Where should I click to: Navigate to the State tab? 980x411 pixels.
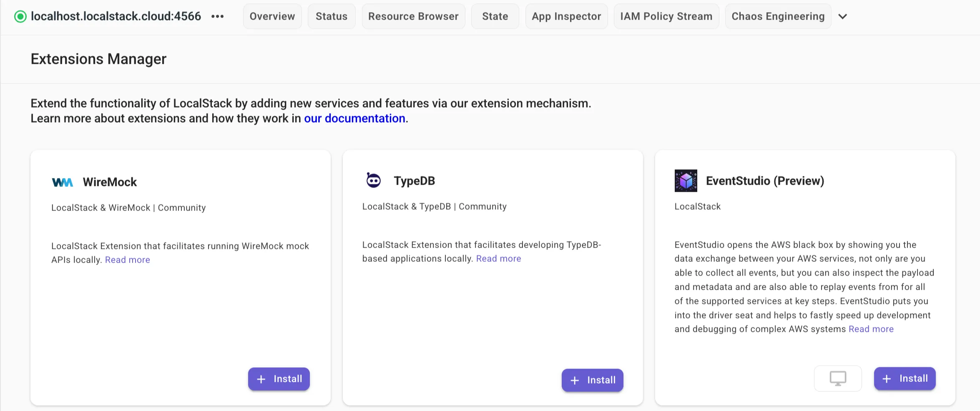coord(495,16)
